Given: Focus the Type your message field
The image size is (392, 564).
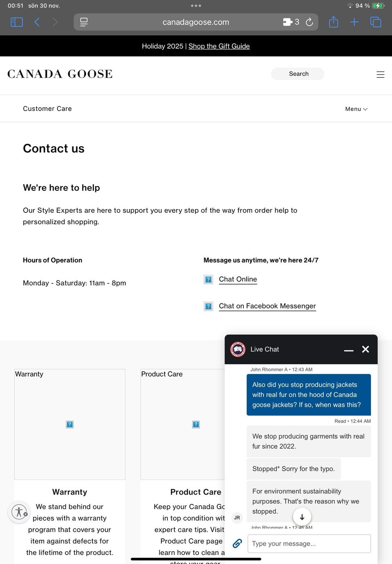Looking at the screenshot, I should 309,544.
